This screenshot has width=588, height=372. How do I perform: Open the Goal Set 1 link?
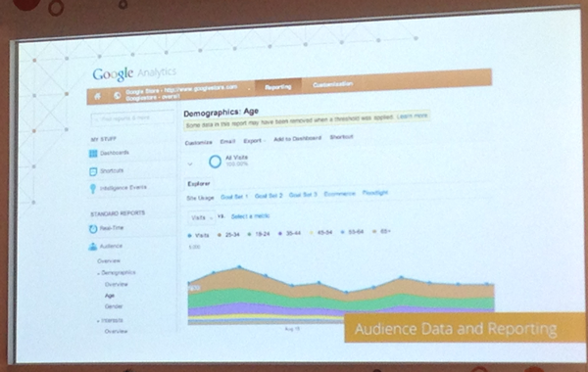click(x=234, y=197)
